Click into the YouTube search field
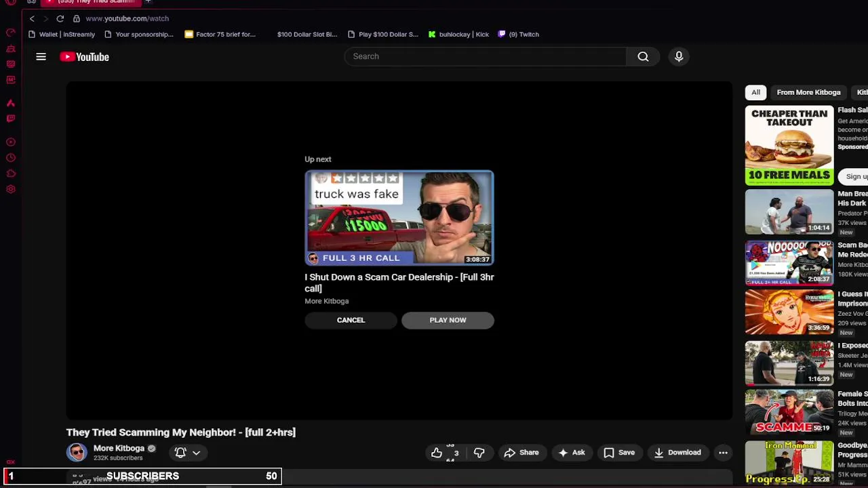The image size is (868, 488). (x=486, y=56)
